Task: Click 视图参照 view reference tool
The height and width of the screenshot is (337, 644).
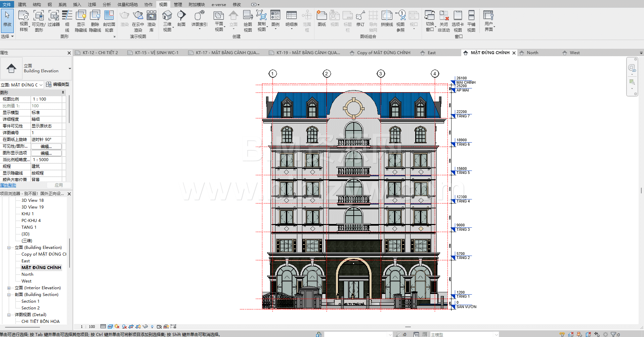Action: pos(400,21)
